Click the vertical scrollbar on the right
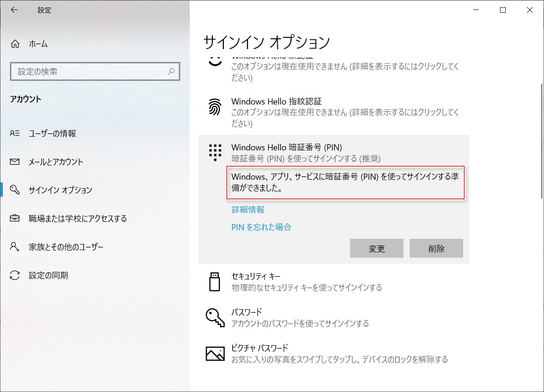The image size is (544, 392). 542,141
